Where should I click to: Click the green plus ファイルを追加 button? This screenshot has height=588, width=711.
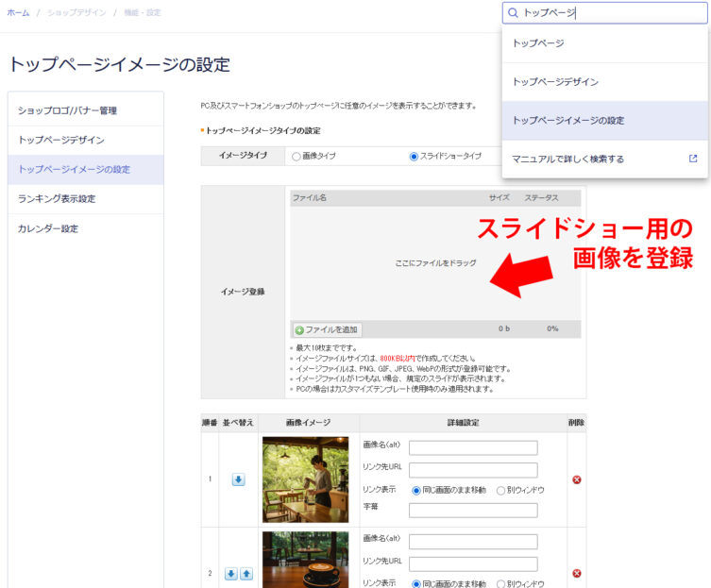click(327, 329)
